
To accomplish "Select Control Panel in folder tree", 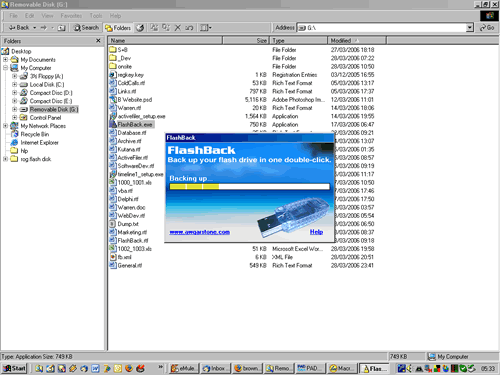I will click(45, 118).
